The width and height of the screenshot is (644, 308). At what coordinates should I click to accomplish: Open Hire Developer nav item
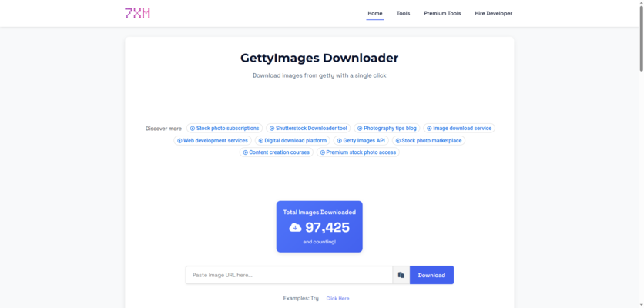493,14
